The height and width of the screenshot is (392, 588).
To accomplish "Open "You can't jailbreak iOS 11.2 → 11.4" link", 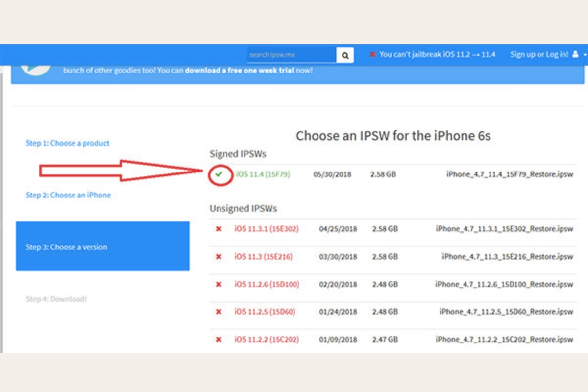I will point(437,54).
